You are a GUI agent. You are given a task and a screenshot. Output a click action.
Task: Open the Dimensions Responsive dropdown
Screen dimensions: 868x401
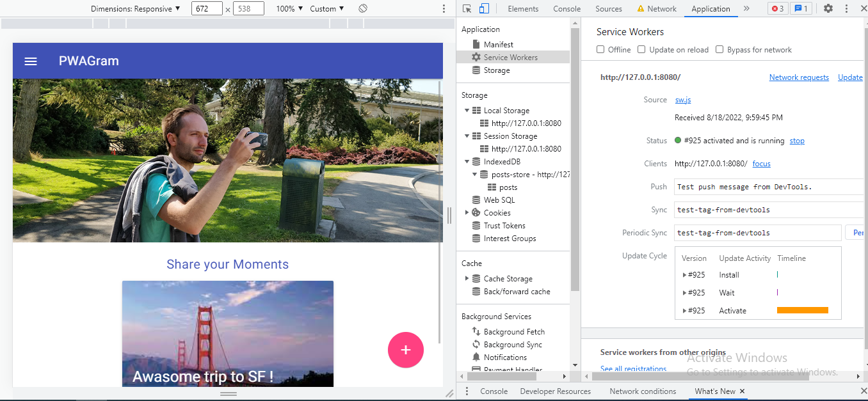(136, 9)
